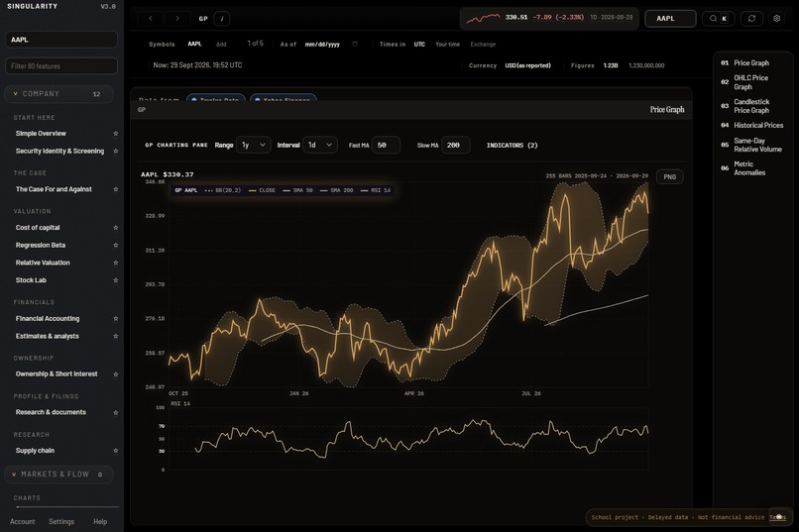The image size is (799, 532).
Task: Open search with the magnifier K button
Action: (x=718, y=18)
